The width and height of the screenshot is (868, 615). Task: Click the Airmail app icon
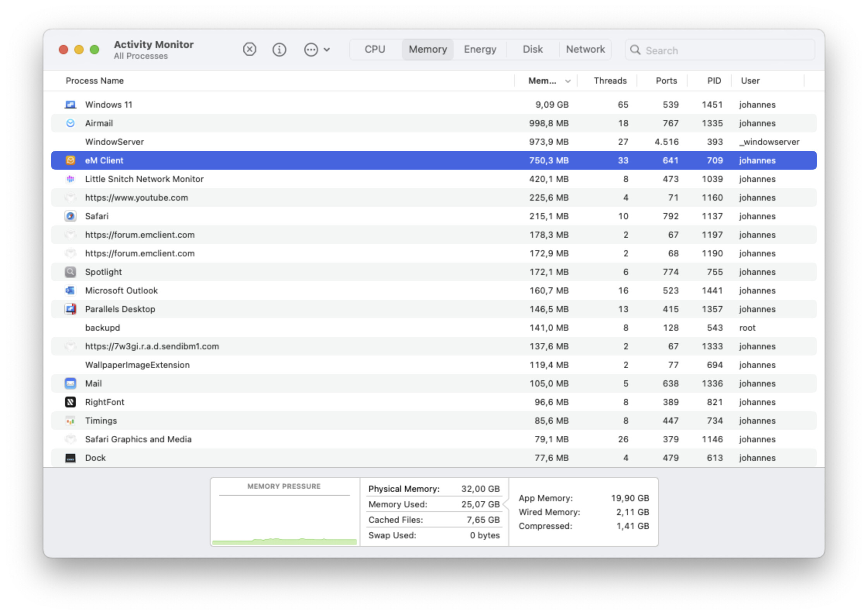(x=70, y=123)
